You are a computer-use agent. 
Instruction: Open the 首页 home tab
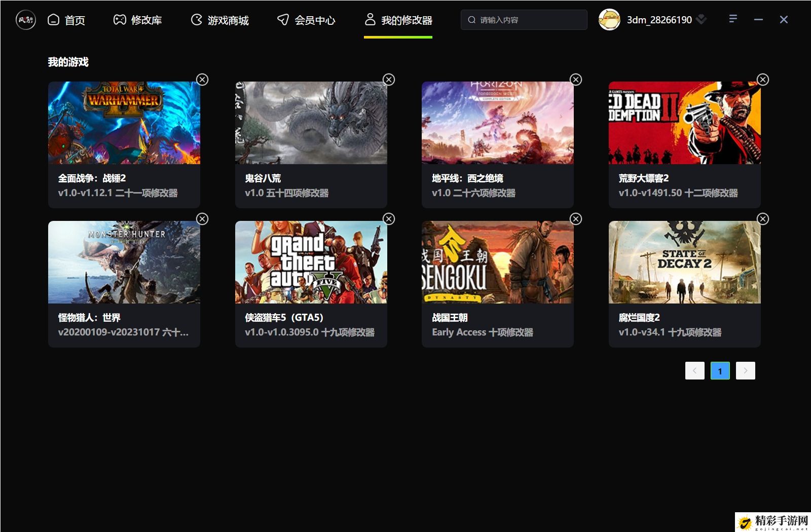pos(66,20)
